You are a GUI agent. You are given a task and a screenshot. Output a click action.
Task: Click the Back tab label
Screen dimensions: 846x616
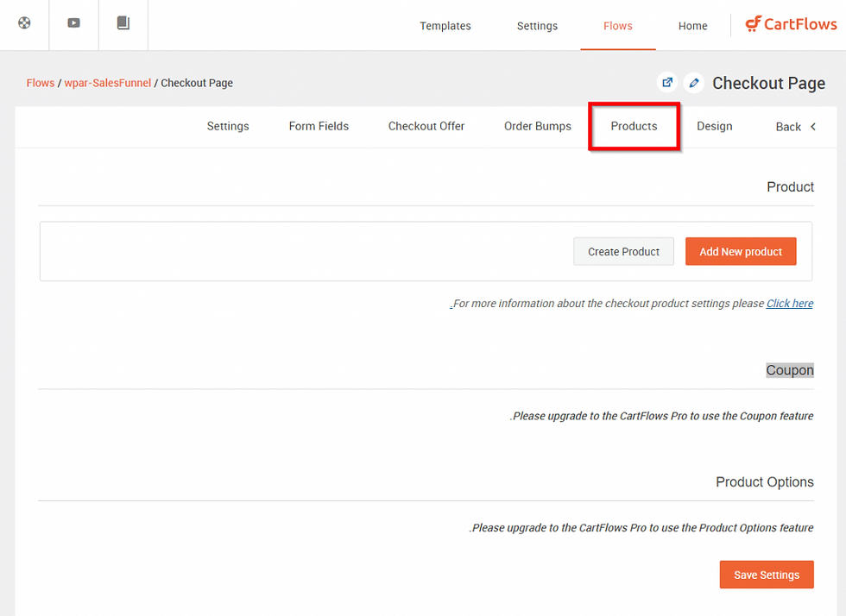[788, 127]
